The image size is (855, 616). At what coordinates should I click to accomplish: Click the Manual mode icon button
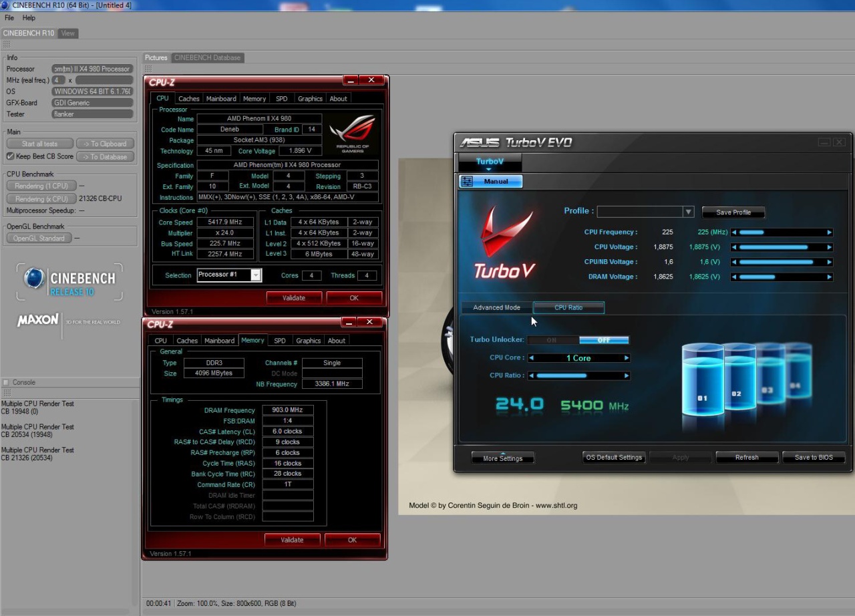tap(490, 181)
